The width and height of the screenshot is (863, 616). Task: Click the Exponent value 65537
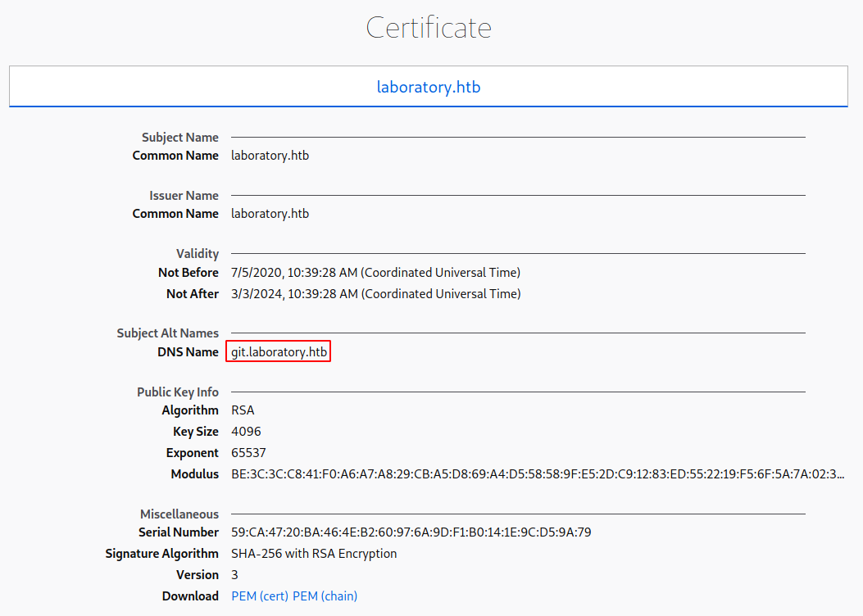[248, 453]
